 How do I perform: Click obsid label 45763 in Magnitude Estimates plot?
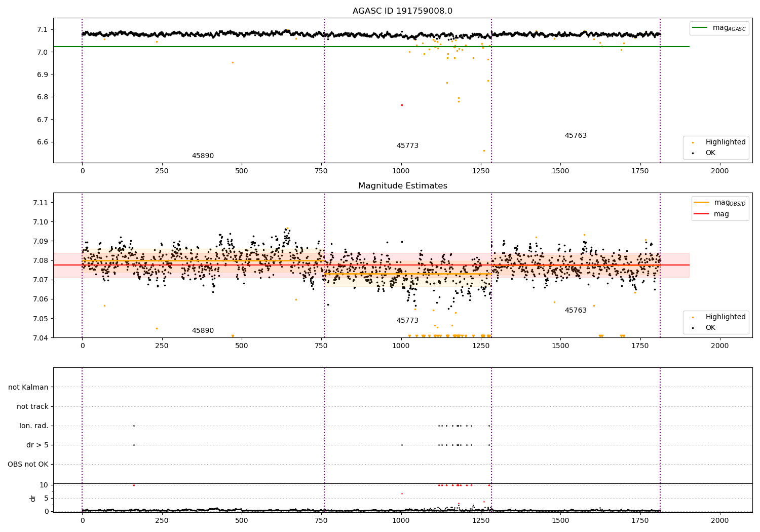click(x=576, y=311)
